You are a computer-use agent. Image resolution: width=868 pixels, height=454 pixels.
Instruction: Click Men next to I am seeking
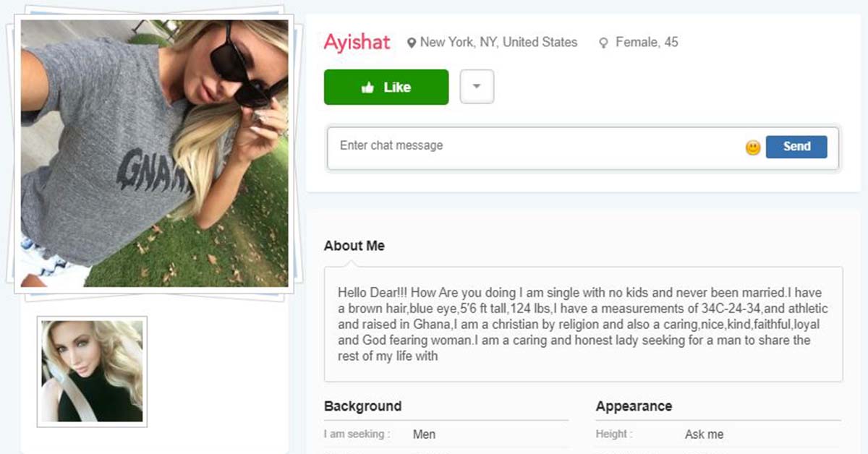click(x=424, y=434)
